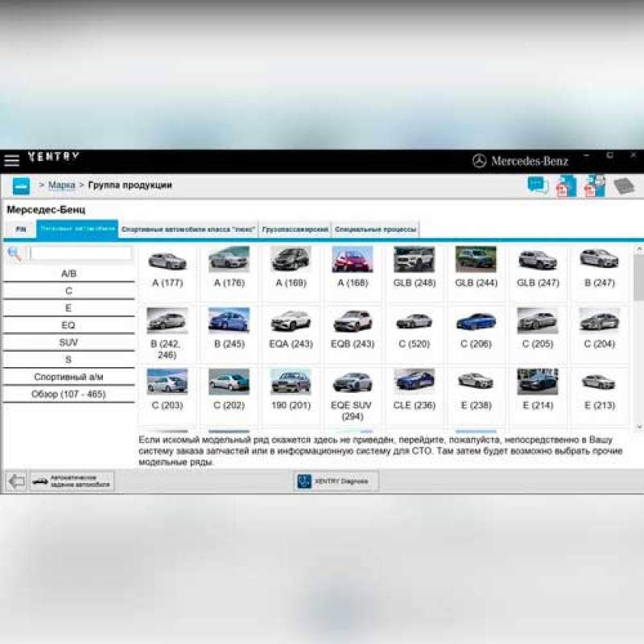Maximize the XENTRY window
Image resolution: width=644 pixels, height=644 pixels.
coord(610,155)
